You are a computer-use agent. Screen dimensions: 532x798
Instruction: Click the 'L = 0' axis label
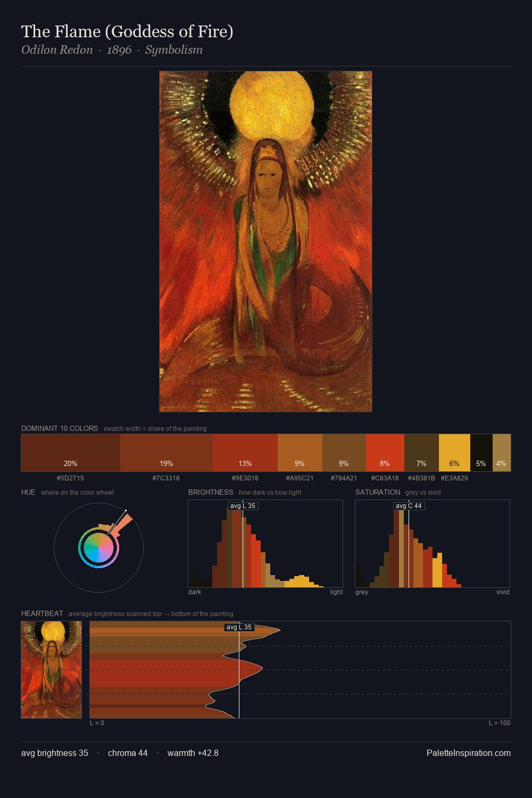[x=97, y=723]
